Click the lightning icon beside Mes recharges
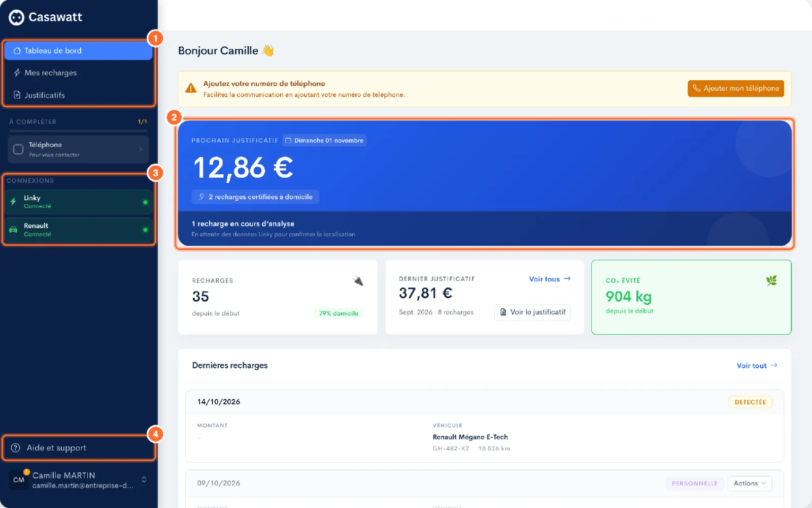The image size is (812, 508). point(17,73)
